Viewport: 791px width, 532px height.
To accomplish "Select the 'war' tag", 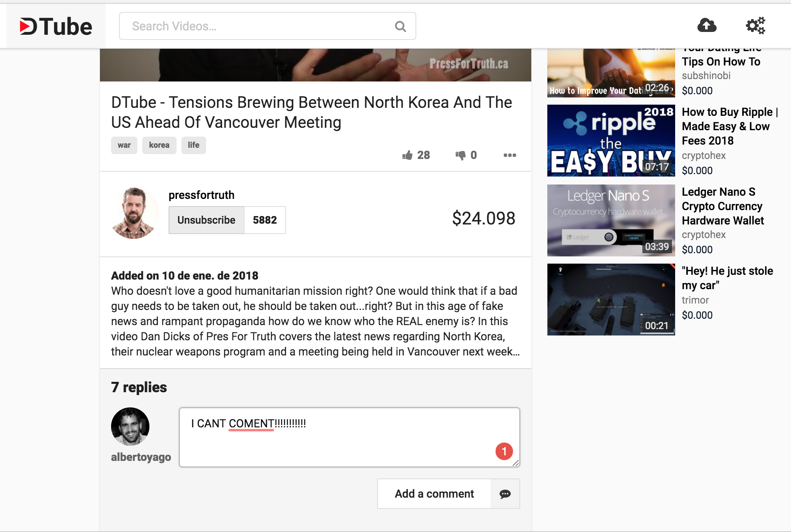I will pyautogui.click(x=124, y=145).
